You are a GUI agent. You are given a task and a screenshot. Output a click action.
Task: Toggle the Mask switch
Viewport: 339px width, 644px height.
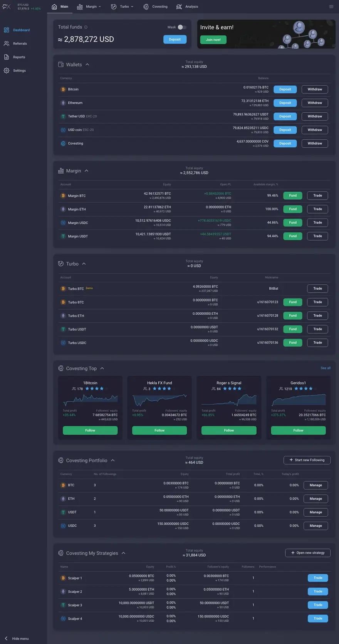(182, 27)
